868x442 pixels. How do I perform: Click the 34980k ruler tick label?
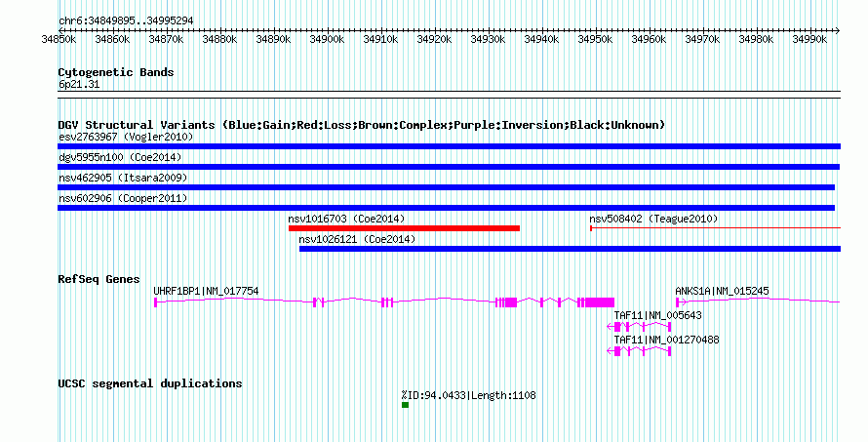pos(757,39)
